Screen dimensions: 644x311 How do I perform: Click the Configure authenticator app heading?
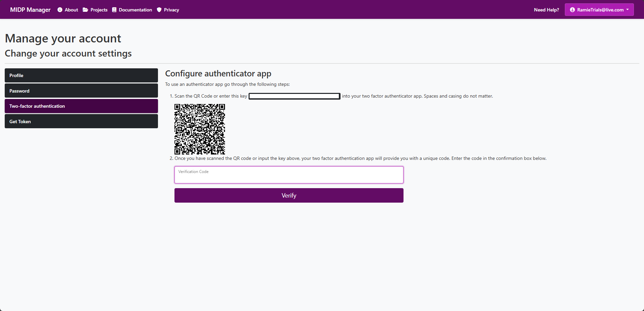(x=218, y=74)
